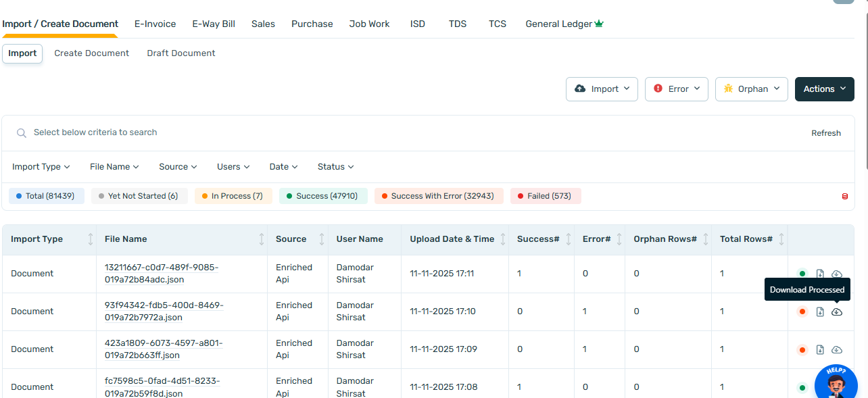This screenshot has width=868, height=398.
Task: Download processed file for 93f94342 row
Action: click(x=836, y=312)
